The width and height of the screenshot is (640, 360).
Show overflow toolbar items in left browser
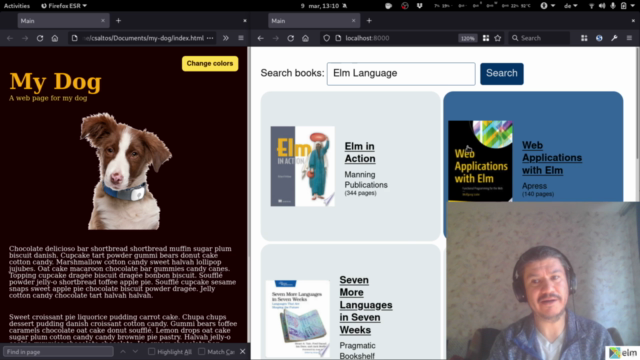tap(226, 38)
